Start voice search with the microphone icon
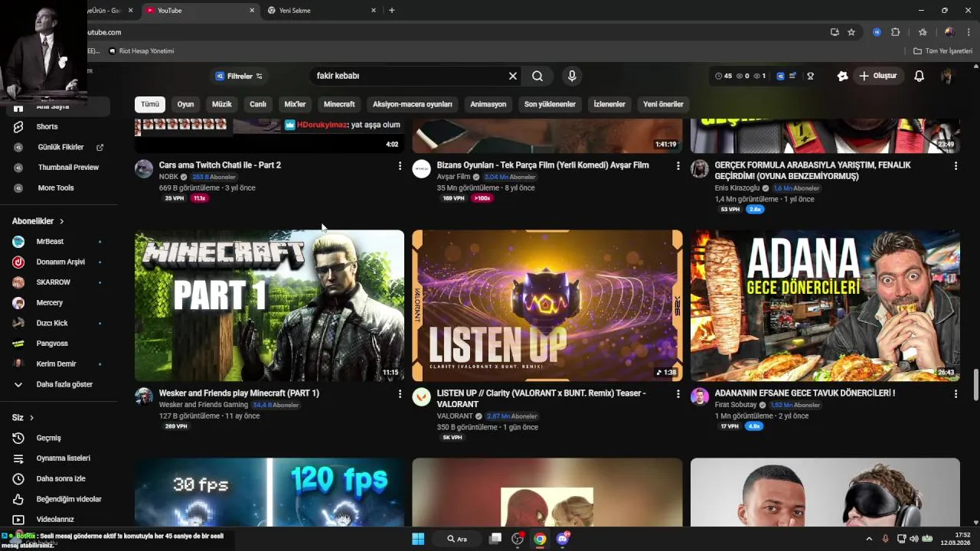This screenshot has height=551, width=980. pos(571,76)
